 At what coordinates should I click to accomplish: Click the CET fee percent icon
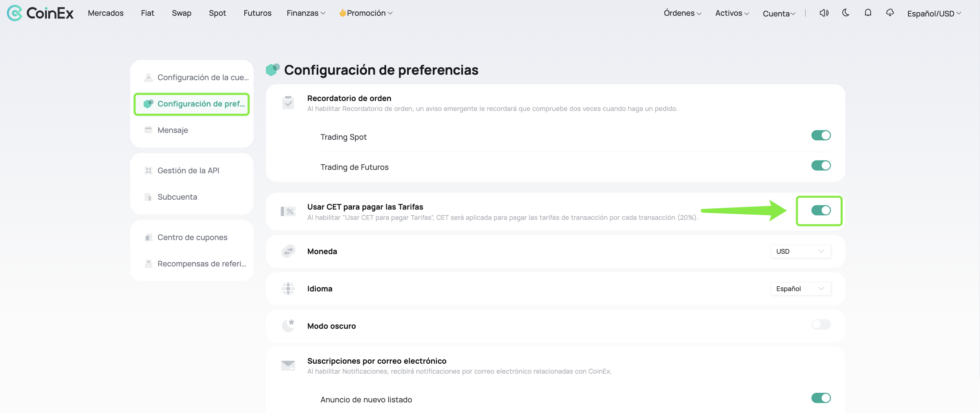tap(288, 211)
